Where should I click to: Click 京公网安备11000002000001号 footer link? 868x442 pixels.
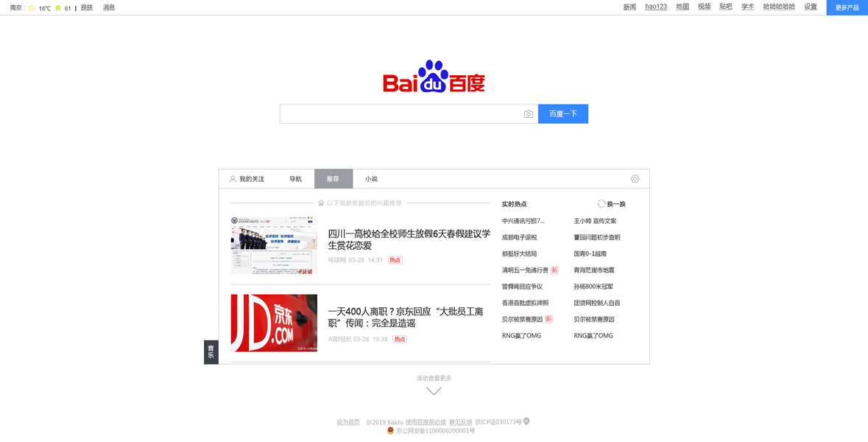(435, 430)
